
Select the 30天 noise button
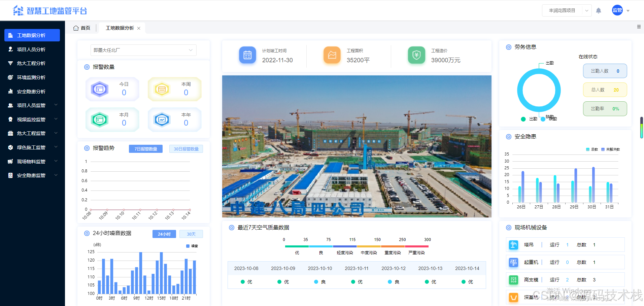pos(191,234)
